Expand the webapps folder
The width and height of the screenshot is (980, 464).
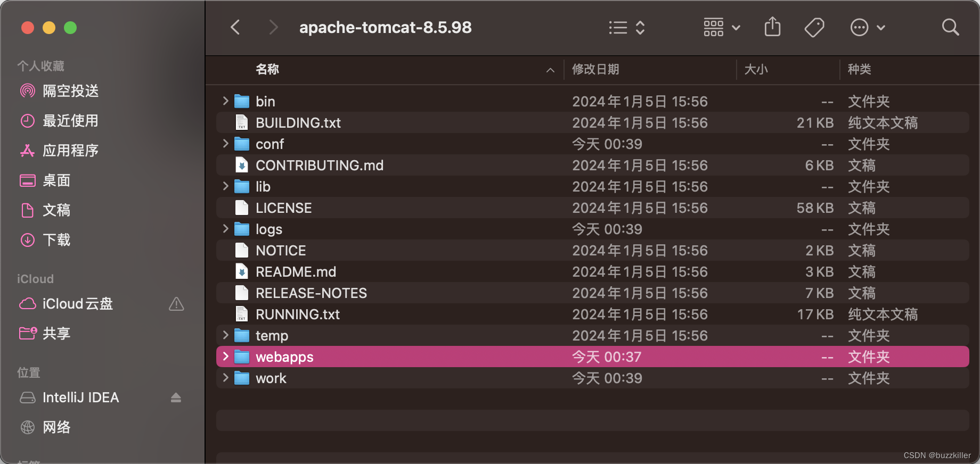(x=225, y=356)
